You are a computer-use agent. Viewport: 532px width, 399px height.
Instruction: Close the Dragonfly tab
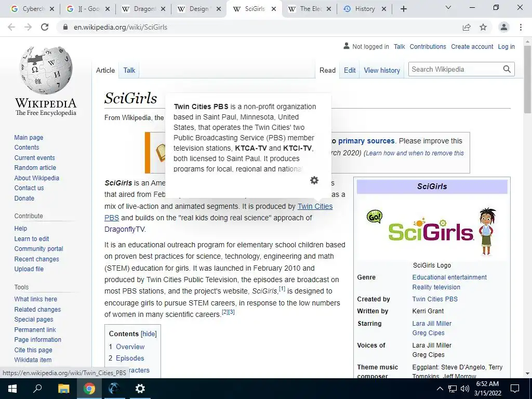[x=163, y=9]
